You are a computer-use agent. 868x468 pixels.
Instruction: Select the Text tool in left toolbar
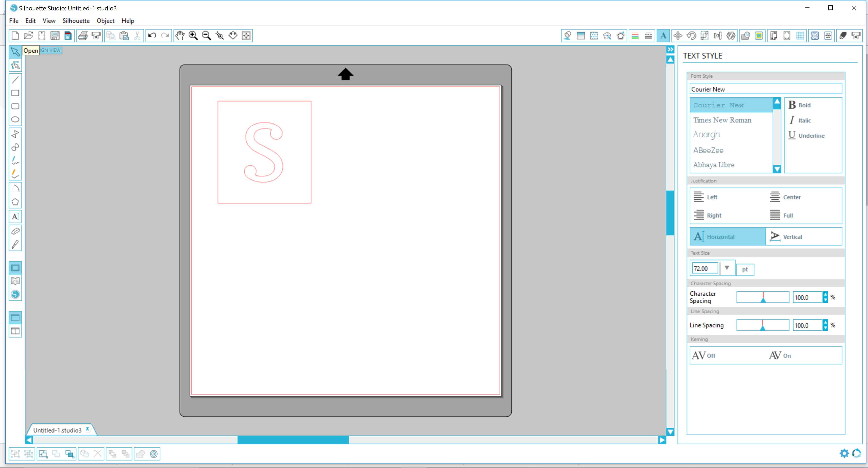[x=15, y=217]
